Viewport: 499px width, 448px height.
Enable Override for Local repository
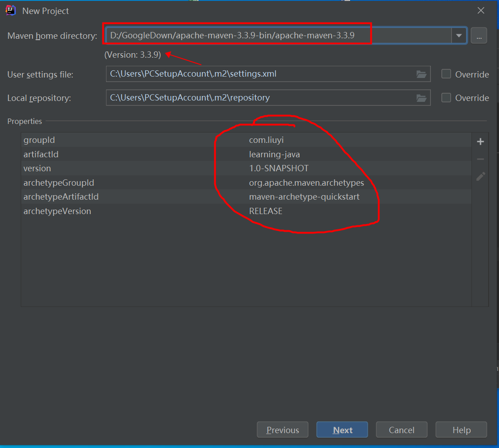click(x=446, y=98)
